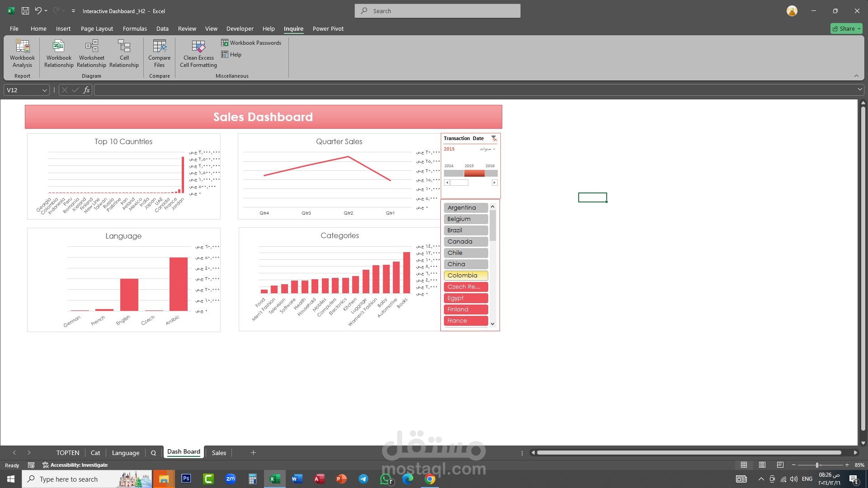
Task: Zoom in using plus button
Action: [x=847, y=465]
